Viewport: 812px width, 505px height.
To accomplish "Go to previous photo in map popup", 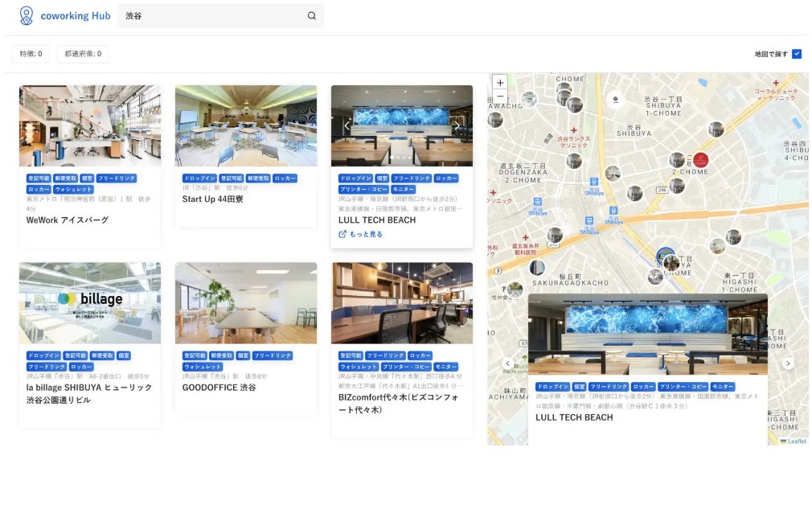I will tap(507, 363).
